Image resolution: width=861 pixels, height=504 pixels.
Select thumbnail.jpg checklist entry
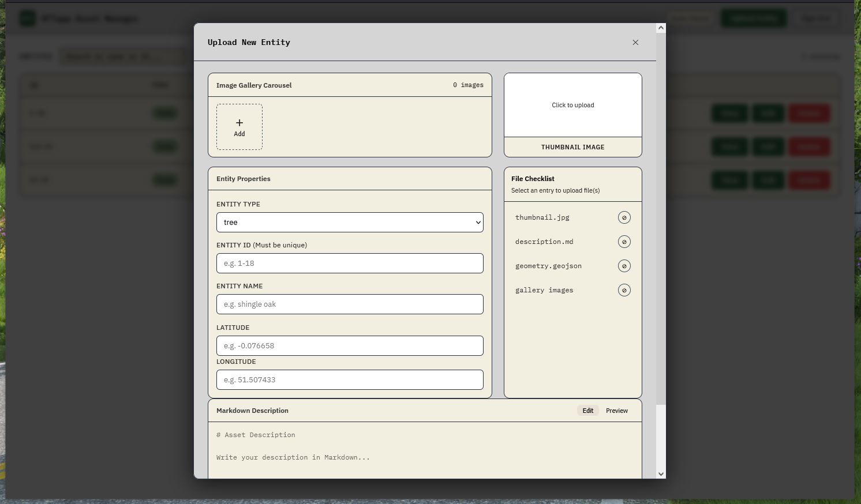click(542, 217)
